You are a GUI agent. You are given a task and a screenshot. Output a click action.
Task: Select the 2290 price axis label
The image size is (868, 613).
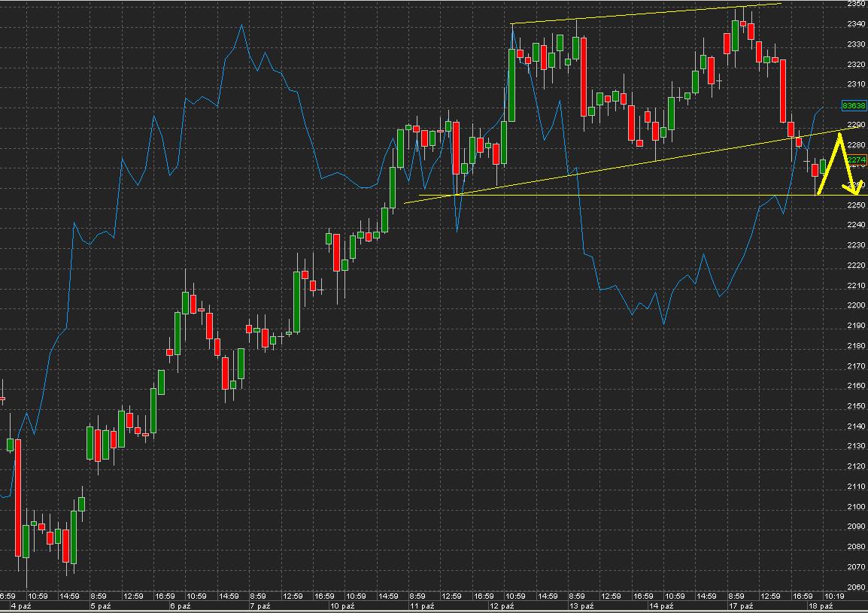point(856,125)
